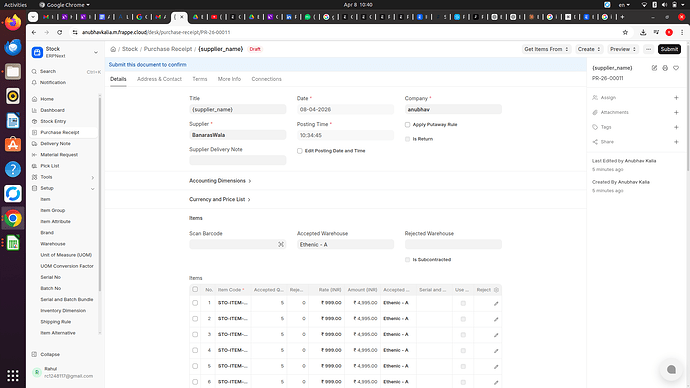
Task: Select item row 4 checkbox
Action: coord(195,350)
